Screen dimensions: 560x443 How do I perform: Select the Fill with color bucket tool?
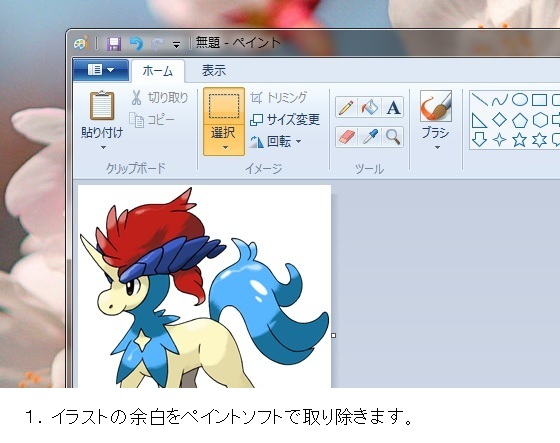(370, 107)
